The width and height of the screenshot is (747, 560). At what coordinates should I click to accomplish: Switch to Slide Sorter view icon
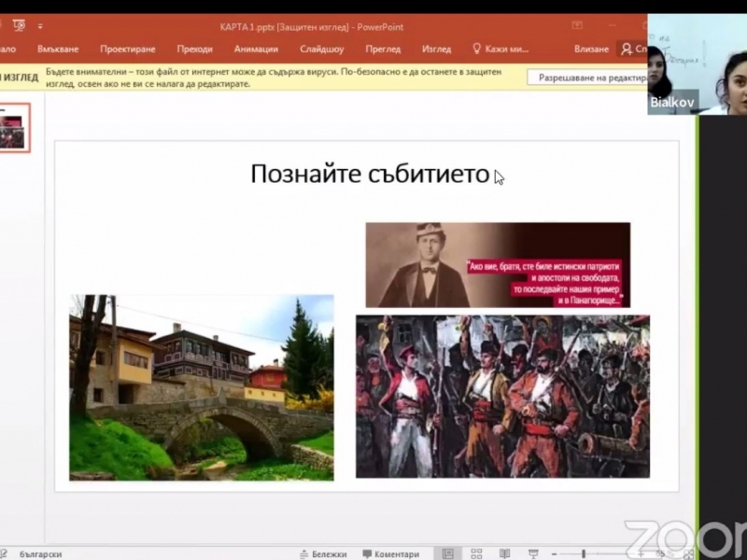pyautogui.click(x=476, y=553)
